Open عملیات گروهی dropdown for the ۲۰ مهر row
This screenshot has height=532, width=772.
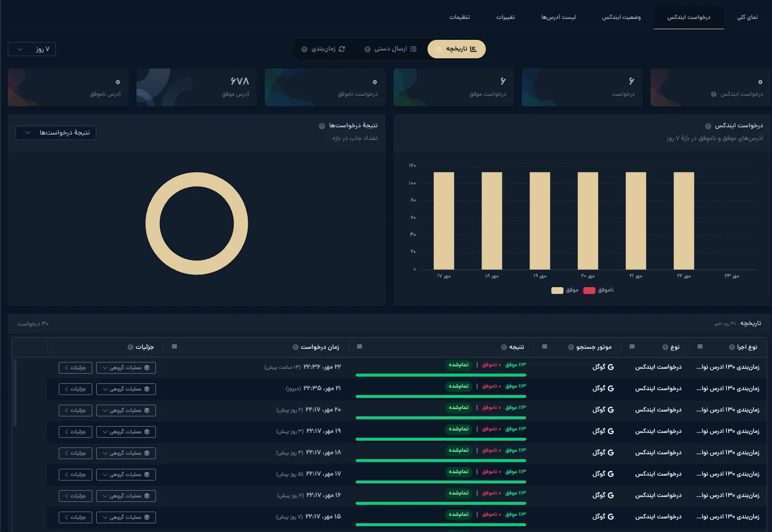pos(126,411)
